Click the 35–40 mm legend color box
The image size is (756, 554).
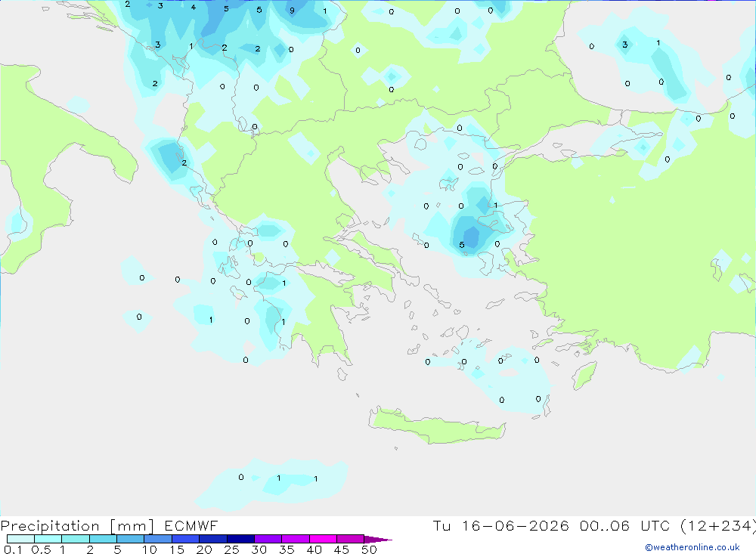pos(295,539)
